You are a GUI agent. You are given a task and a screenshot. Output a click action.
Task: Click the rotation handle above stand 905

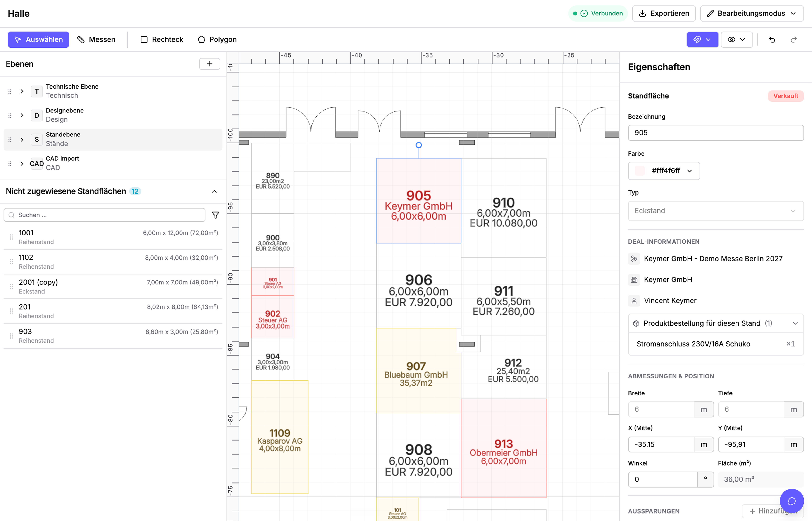(x=419, y=145)
